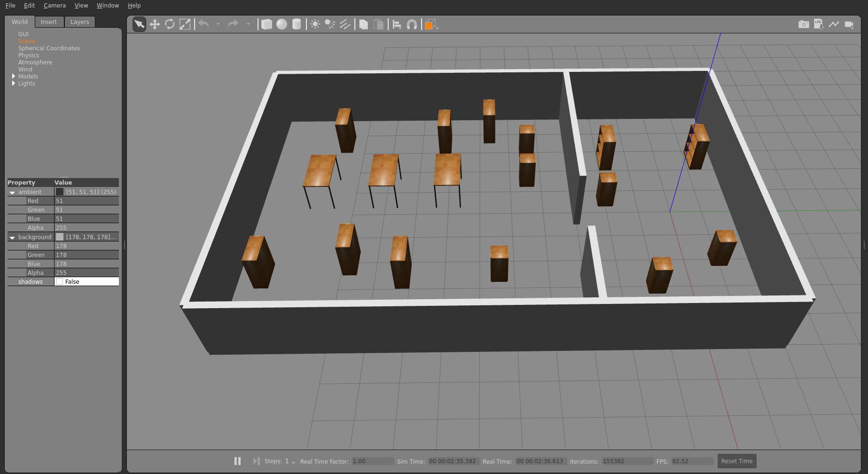Collapse the ambient property group
868x474 pixels.
(x=12, y=192)
